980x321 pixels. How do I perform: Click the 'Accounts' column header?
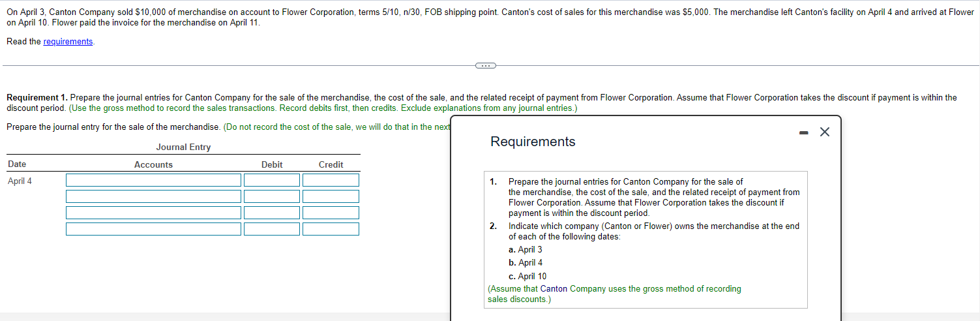pyautogui.click(x=153, y=165)
